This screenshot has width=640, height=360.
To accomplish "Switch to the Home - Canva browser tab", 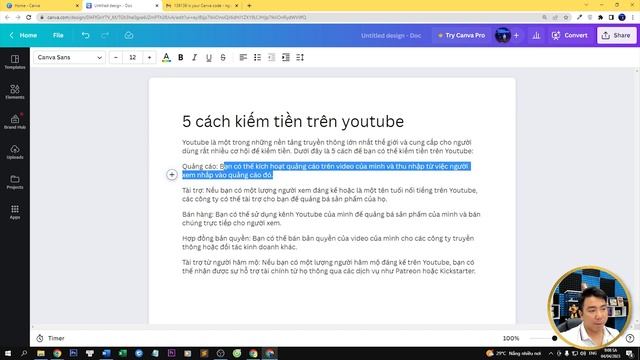I will pos(41,6).
